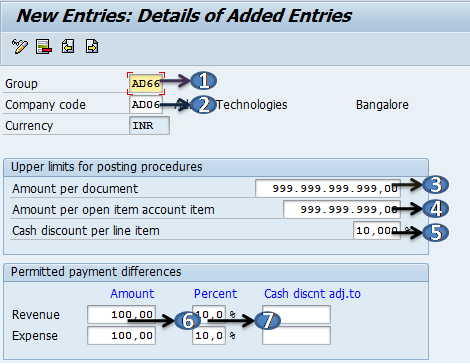Click Cash discount per line item label
Image resolution: width=470 pixels, height=364 pixels.
(86, 231)
